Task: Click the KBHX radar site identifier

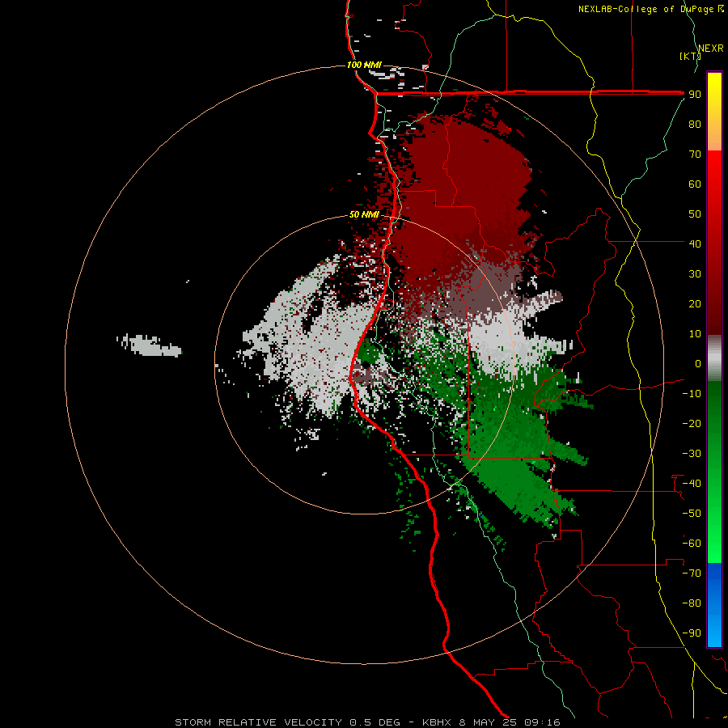Action: 437,722
